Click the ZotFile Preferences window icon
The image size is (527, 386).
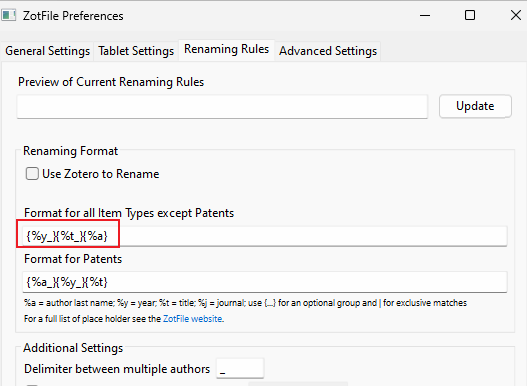(x=8, y=15)
